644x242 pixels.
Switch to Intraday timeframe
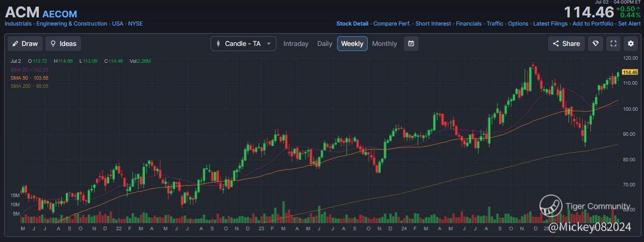pos(296,44)
